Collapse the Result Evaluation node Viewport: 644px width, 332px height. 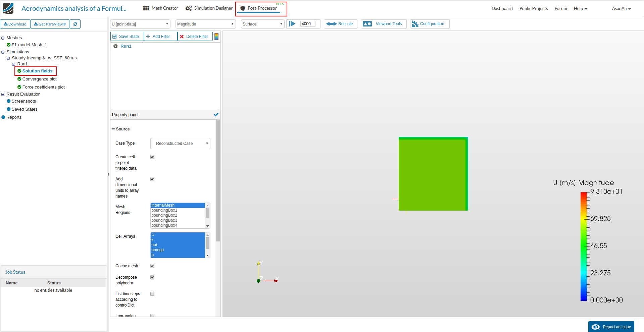point(3,95)
